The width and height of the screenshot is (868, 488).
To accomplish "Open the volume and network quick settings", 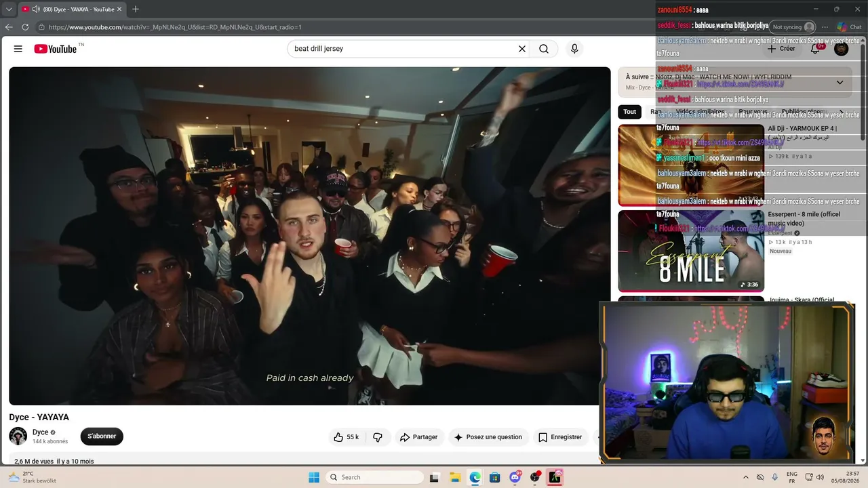I will click(814, 477).
